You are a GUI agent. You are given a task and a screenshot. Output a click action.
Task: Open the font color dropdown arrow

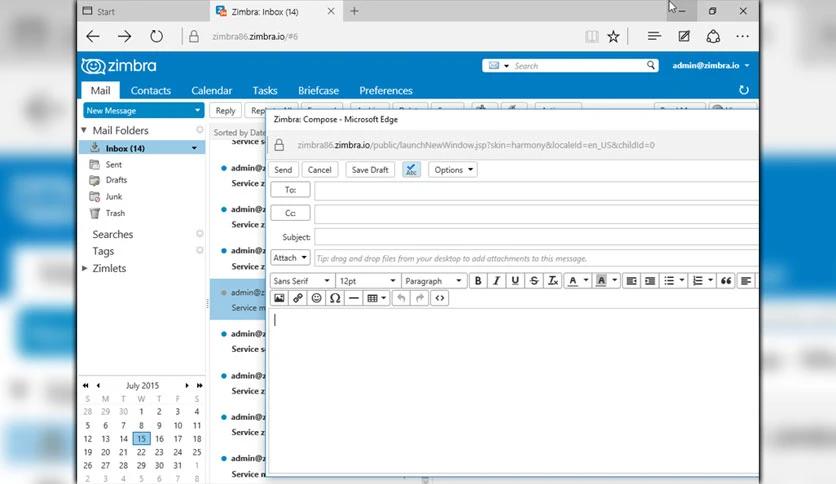(x=586, y=281)
